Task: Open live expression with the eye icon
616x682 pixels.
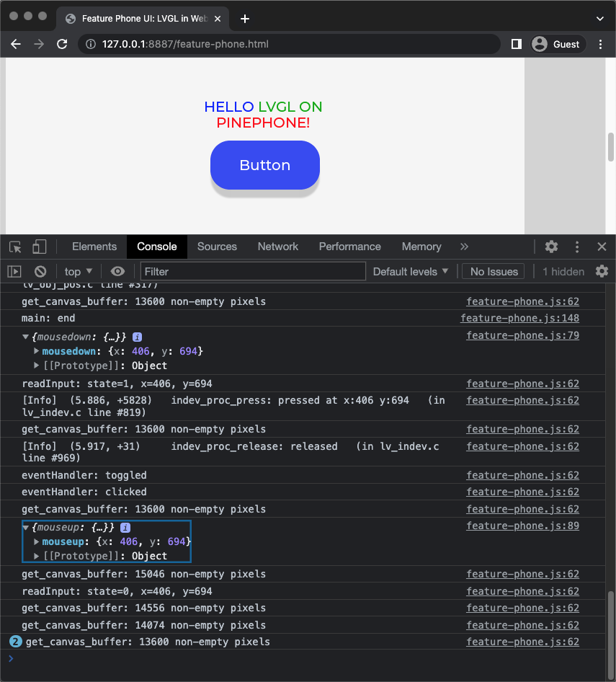Action: coord(117,272)
